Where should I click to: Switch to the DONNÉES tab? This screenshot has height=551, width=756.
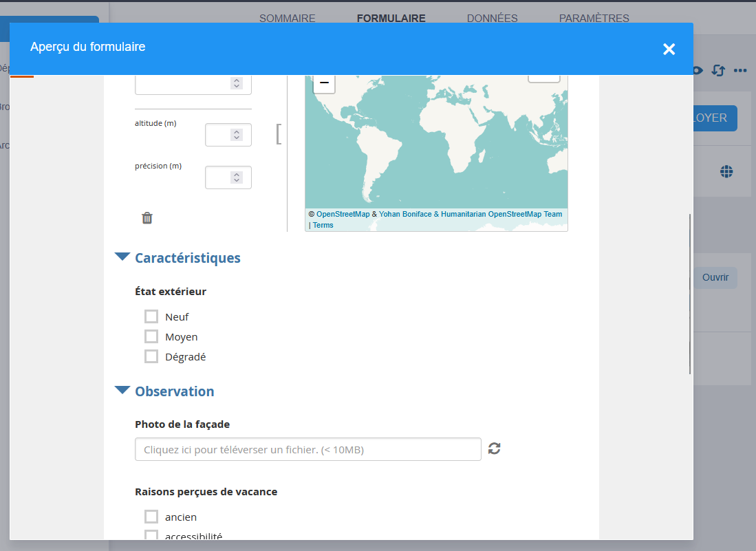[492, 19]
